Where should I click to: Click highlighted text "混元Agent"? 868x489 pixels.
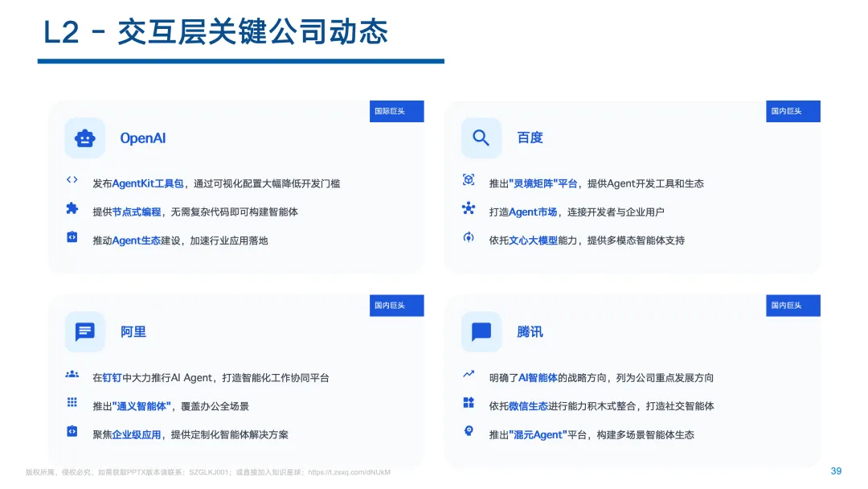tap(538, 435)
